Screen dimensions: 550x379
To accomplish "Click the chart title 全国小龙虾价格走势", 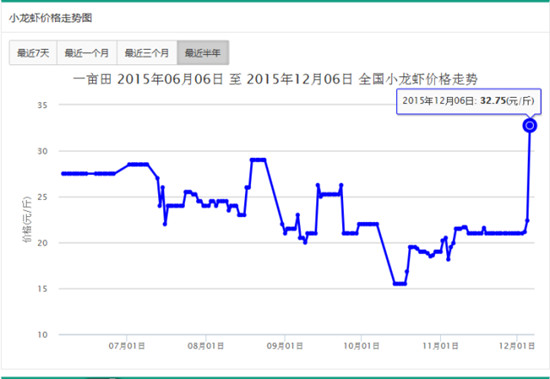I will coord(418,79).
